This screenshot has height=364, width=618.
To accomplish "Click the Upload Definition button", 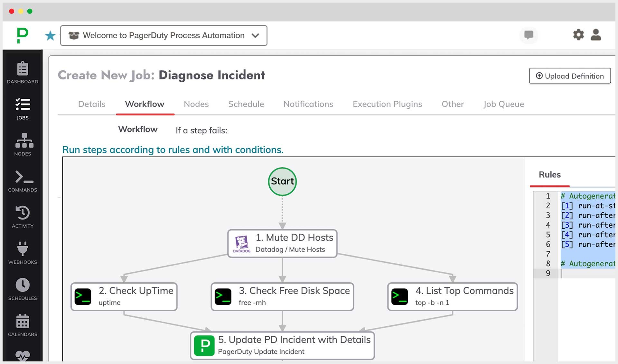I will 570,76.
